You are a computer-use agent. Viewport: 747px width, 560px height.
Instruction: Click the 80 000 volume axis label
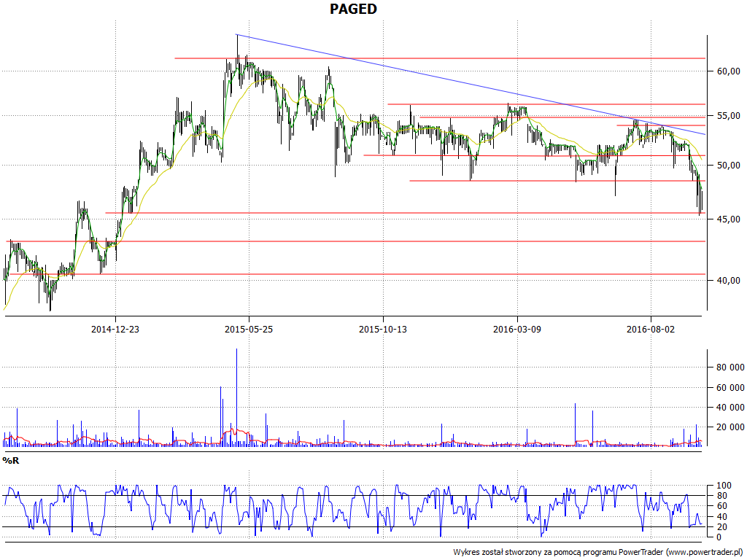click(x=730, y=367)
